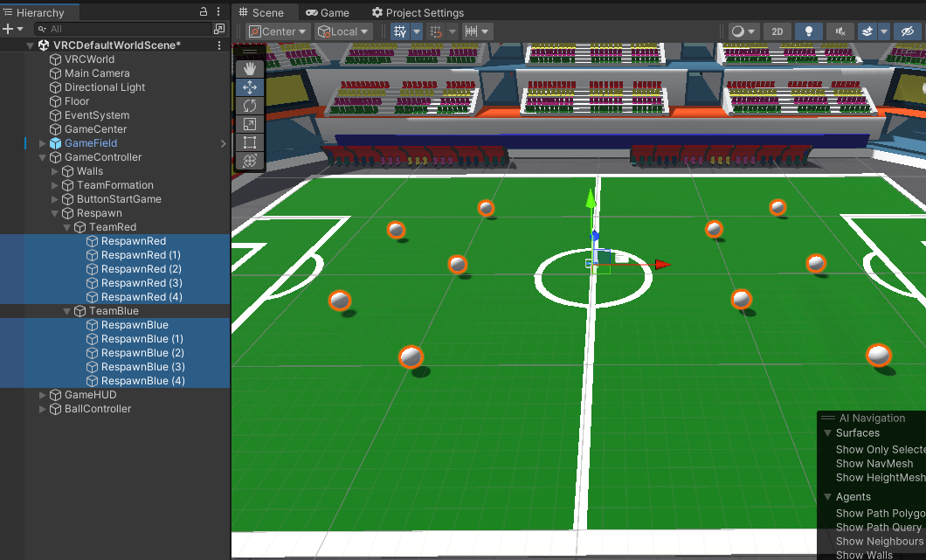Select the Scale tool

250,124
